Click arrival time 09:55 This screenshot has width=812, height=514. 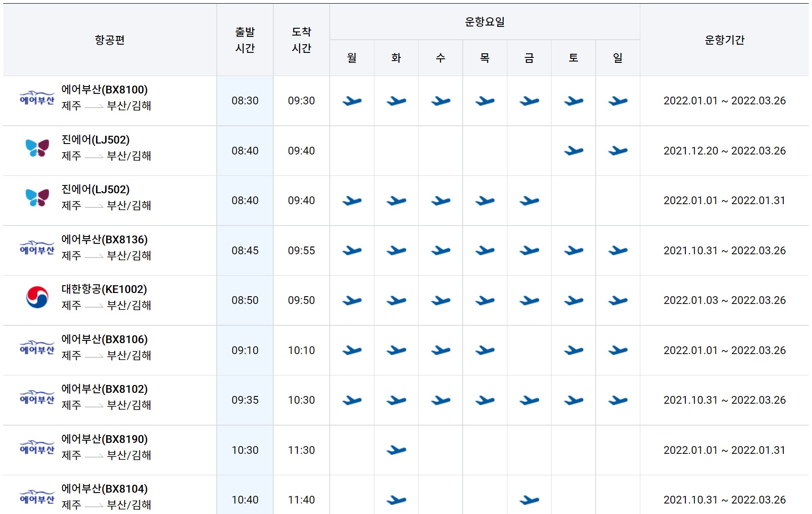(x=301, y=251)
